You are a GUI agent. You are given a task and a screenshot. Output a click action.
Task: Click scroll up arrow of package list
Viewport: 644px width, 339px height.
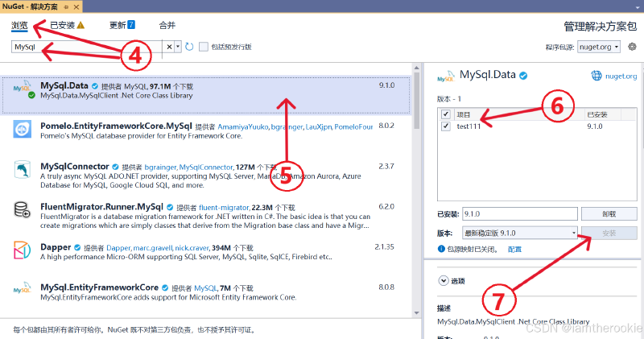click(x=416, y=68)
